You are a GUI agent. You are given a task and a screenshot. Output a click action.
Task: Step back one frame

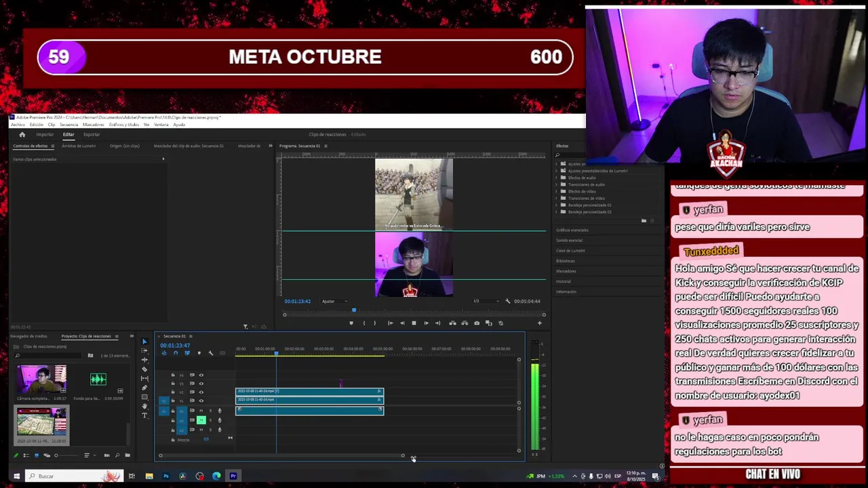402,323
